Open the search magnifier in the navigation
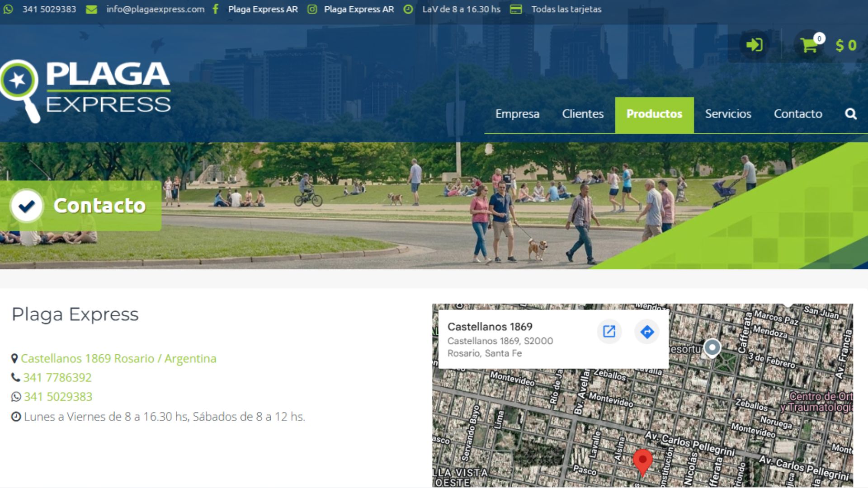Image resolution: width=868 pixels, height=488 pixels. (x=851, y=114)
